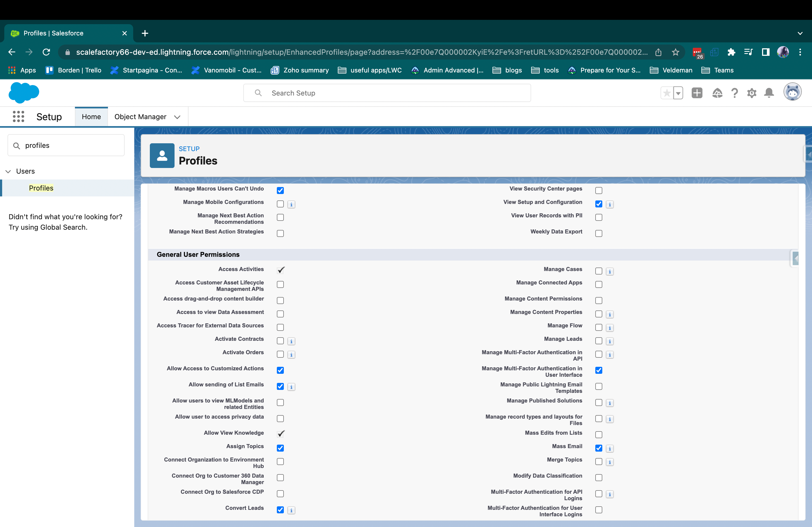Uncheck Manage Macros Users Can't Undo
This screenshot has width=812, height=527.
click(x=280, y=191)
